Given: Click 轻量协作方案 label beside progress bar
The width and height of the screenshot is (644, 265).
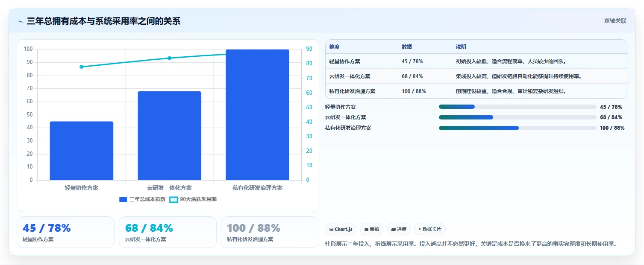Looking at the screenshot, I should tap(340, 107).
